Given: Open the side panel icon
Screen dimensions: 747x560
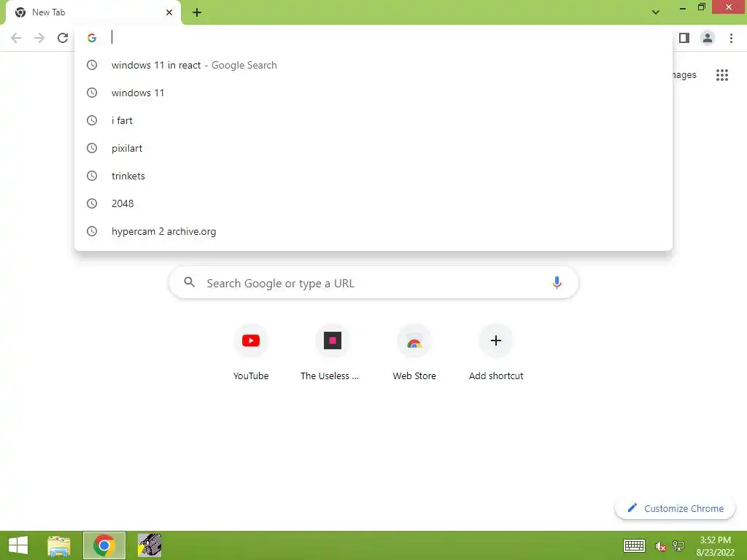Looking at the screenshot, I should (x=684, y=38).
